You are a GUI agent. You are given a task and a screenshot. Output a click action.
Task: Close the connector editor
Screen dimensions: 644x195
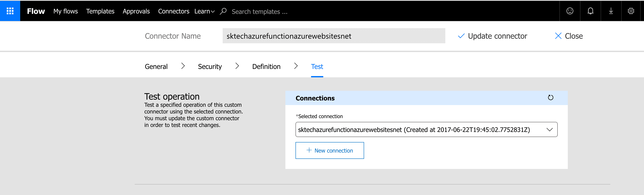(569, 36)
